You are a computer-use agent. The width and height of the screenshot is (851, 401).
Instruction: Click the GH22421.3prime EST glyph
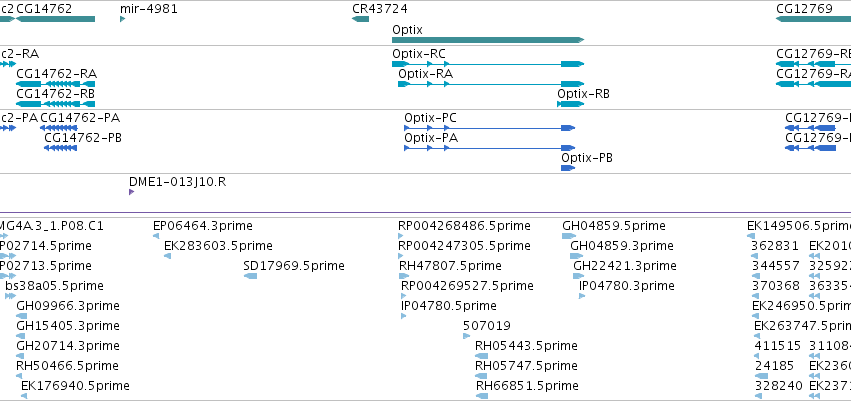point(579,276)
